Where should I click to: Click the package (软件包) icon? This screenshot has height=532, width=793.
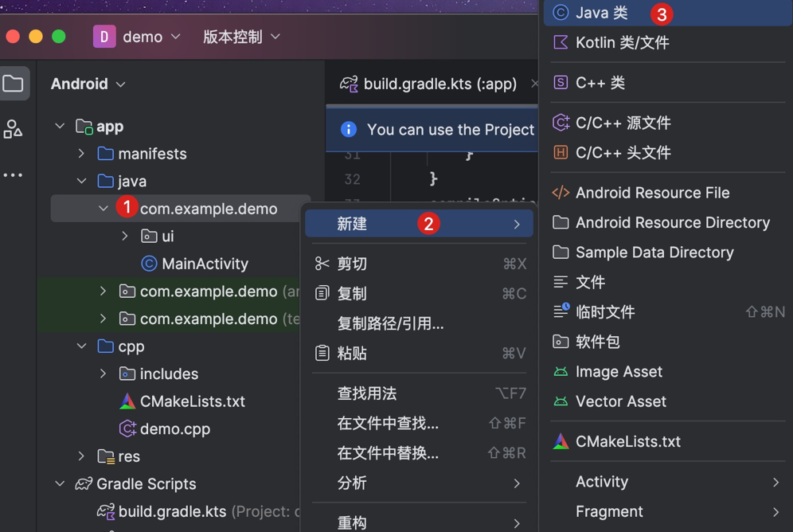561,342
